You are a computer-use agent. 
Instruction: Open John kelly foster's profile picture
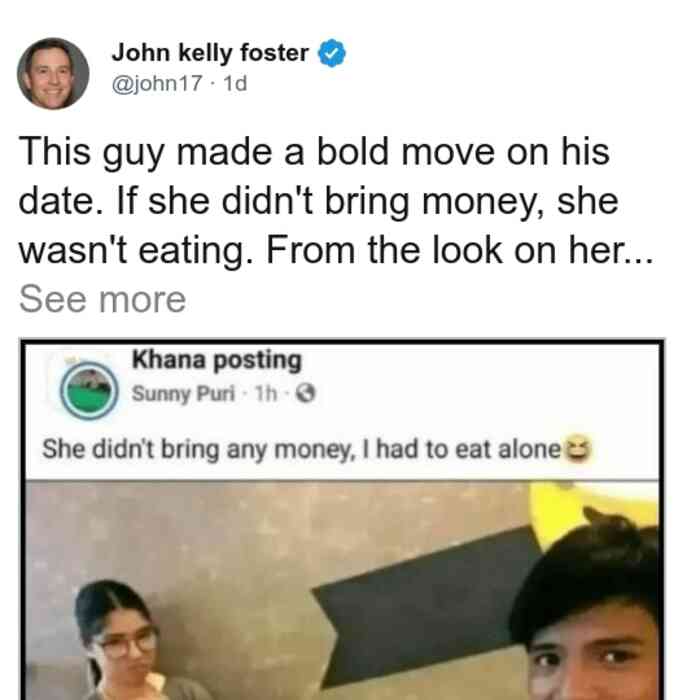[53, 74]
